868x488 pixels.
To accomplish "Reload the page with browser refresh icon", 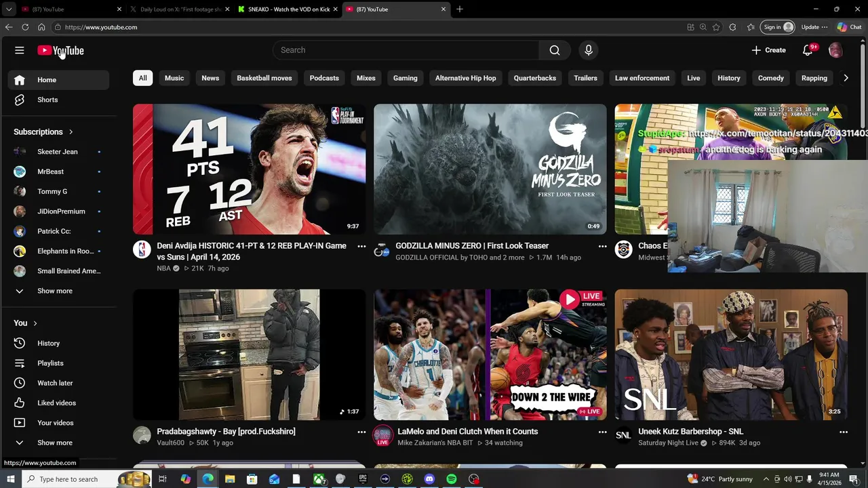I will 25,27.
